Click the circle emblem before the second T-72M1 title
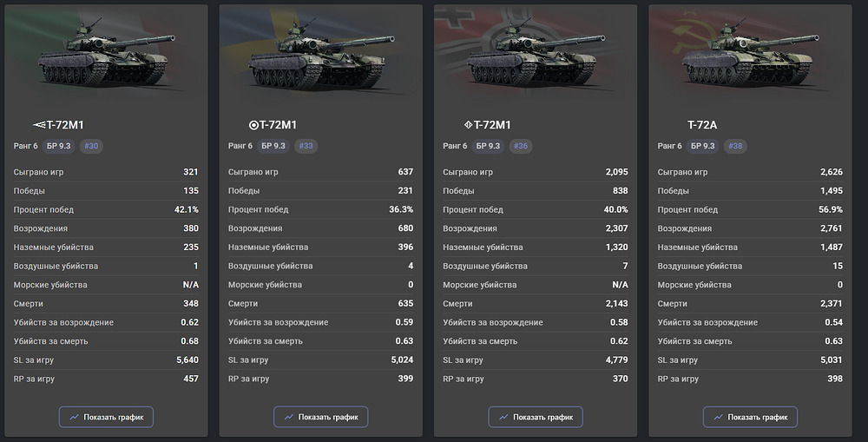This screenshot has height=442, width=868. click(253, 125)
